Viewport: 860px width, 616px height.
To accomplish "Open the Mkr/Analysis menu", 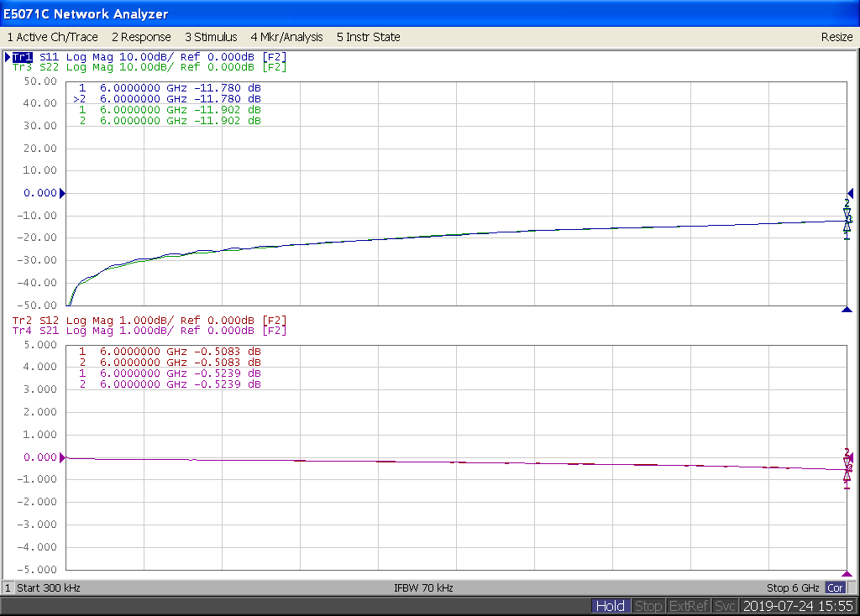I will tap(286, 37).
